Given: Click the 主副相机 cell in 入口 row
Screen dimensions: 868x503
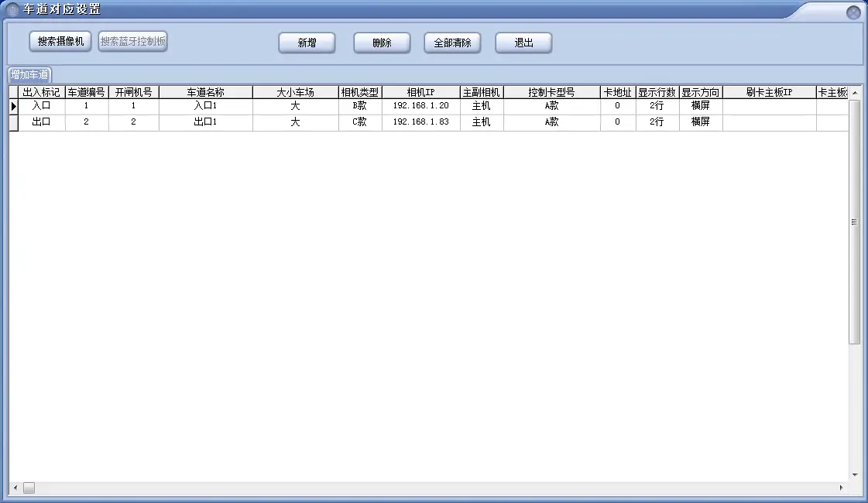Looking at the screenshot, I should pos(481,106).
